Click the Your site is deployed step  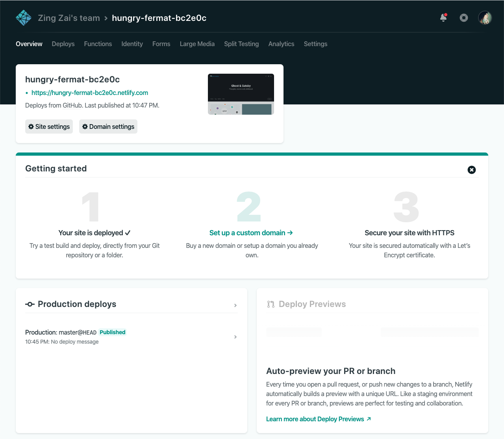(x=94, y=233)
